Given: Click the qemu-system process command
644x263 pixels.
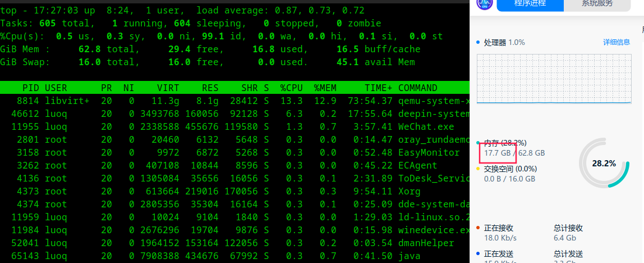Looking at the screenshot, I should (434, 101).
